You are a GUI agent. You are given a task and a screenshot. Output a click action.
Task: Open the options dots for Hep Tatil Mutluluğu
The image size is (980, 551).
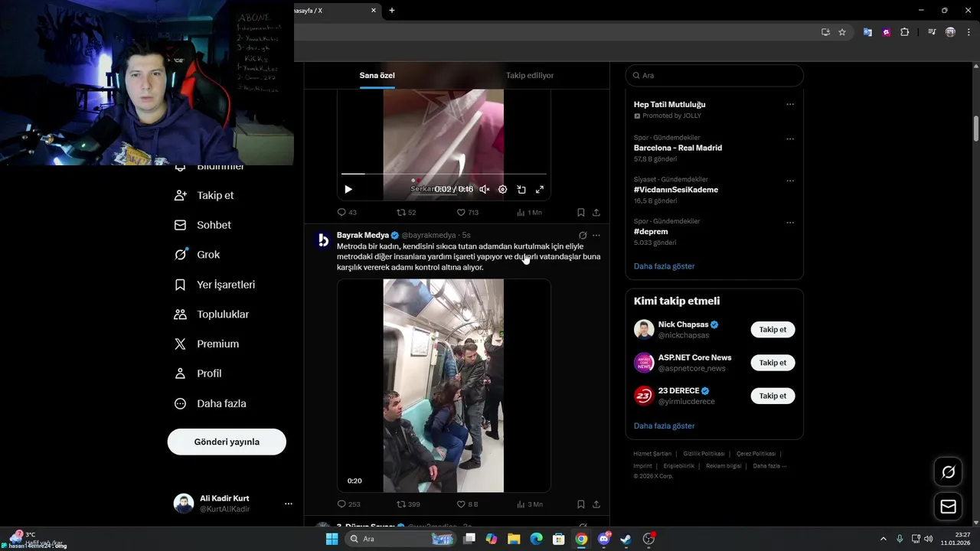[x=790, y=104]
